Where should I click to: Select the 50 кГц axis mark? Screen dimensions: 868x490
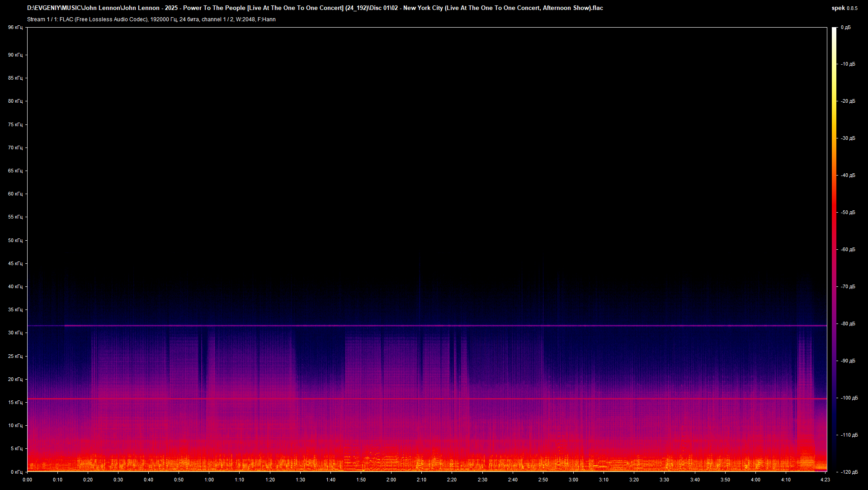click(15, 241)
